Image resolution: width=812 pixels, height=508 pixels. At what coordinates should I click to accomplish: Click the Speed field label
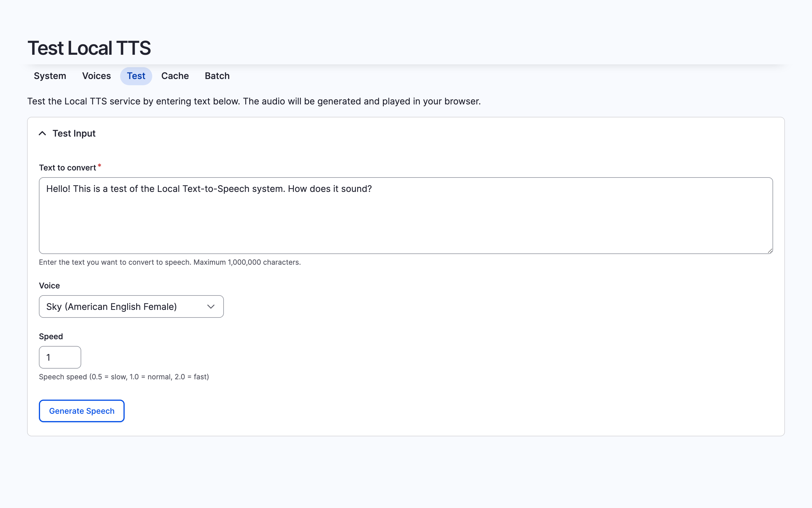pos(51,336)
